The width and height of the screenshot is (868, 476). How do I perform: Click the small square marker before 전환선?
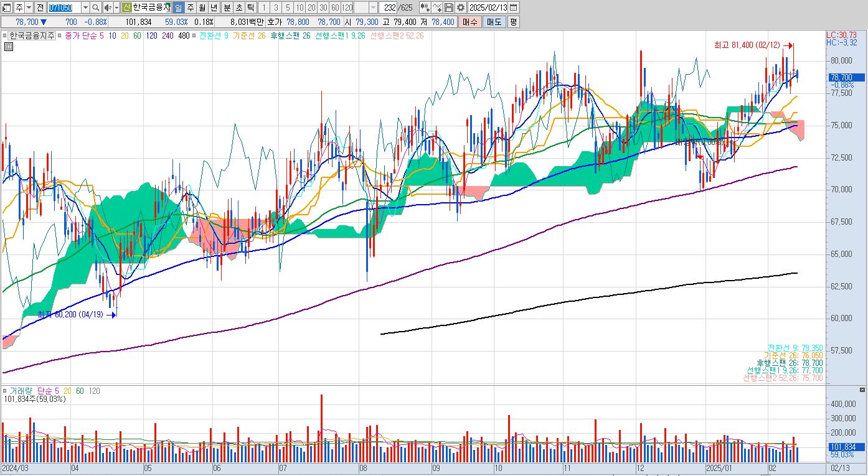pos(195,35)
